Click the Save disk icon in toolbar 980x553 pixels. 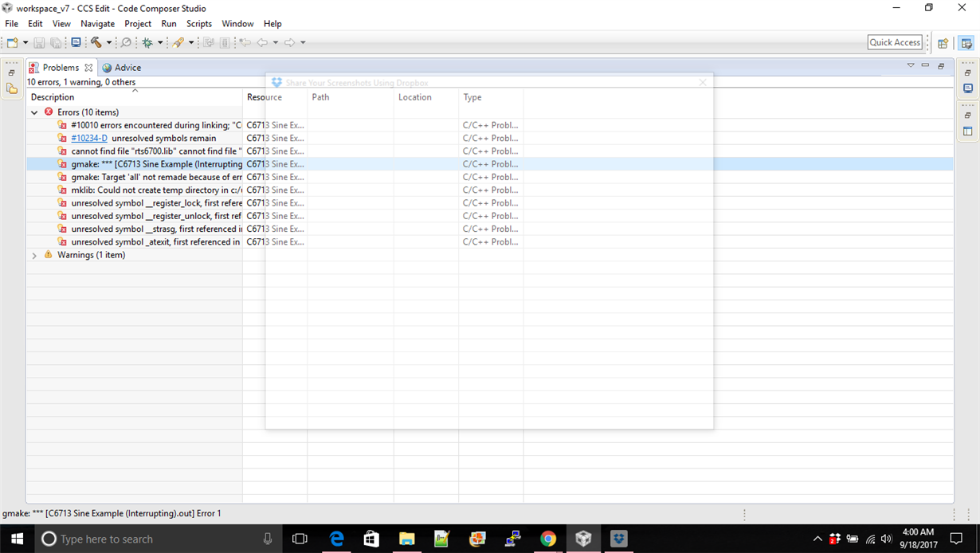coord(39,42)
